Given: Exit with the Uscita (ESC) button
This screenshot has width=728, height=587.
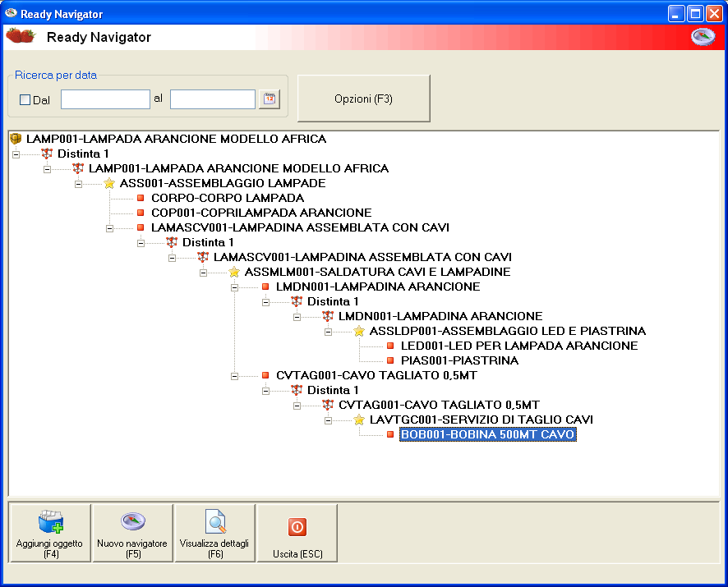Looking at the screenshot, I should click(x=297, y=533).
